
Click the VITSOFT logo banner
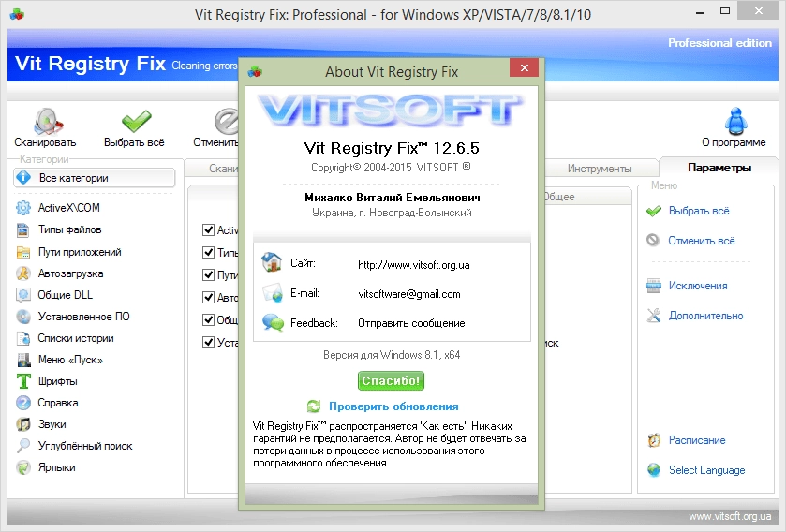click(x=390, y=111)
